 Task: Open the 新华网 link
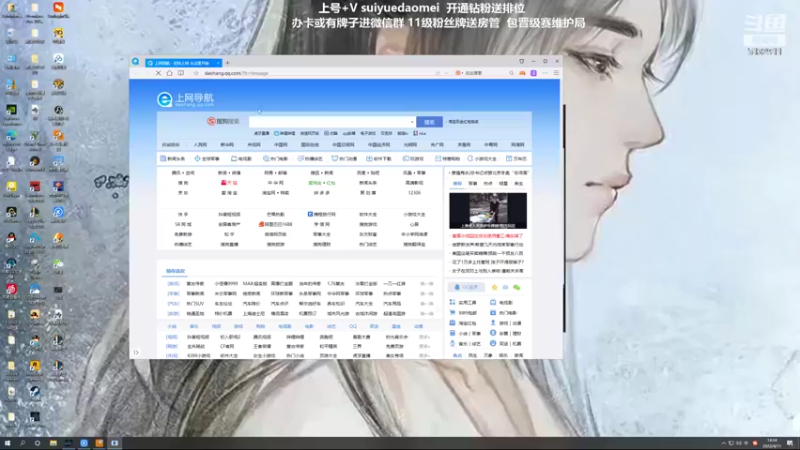(x=227, y=145)
